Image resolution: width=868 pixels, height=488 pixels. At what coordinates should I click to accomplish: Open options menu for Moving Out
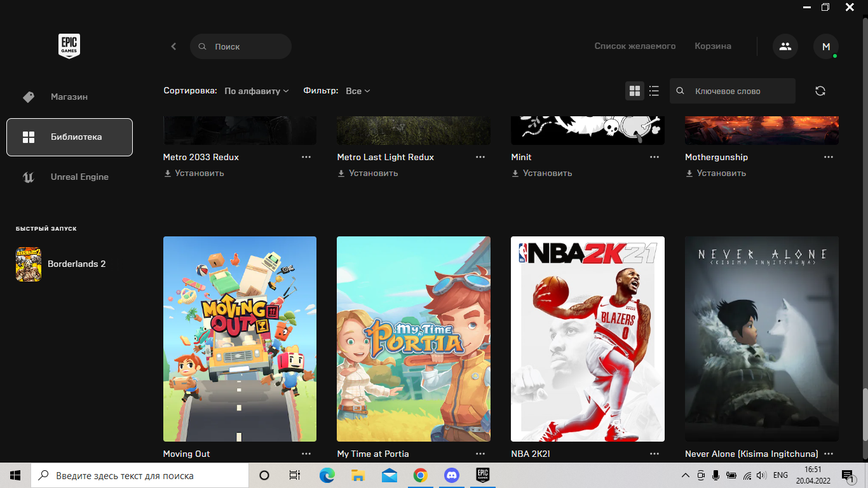306,454
